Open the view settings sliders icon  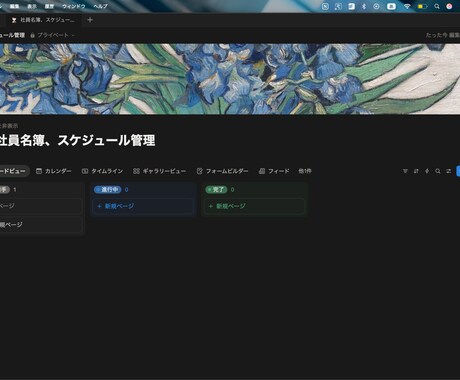point(449,171)
